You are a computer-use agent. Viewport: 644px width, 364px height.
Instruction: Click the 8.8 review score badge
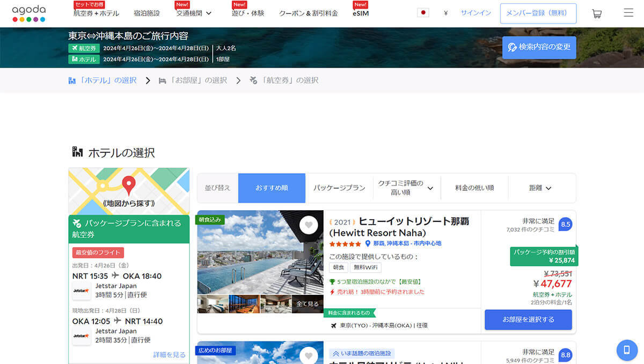pyautogui.click(x=565, y=355)
